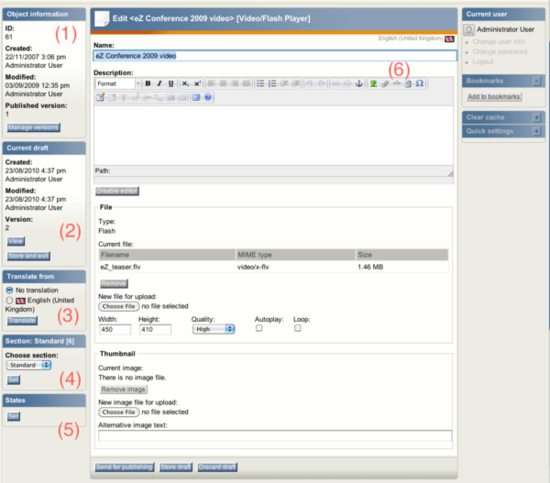Click Add to bookmarks
The height and width of the screenshot is (483, 550).
[494, 97]
